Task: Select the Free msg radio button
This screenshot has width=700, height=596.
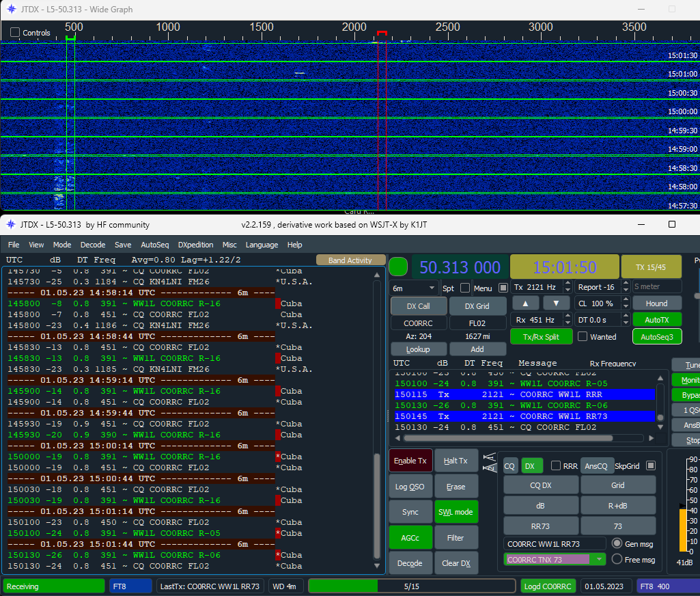Action: 617,559
